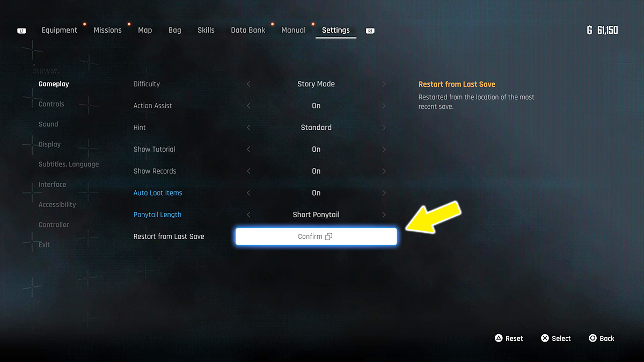Click the triangle Reset button icon
Viewport: 644px width, 362px height.
tap(499, 338)
